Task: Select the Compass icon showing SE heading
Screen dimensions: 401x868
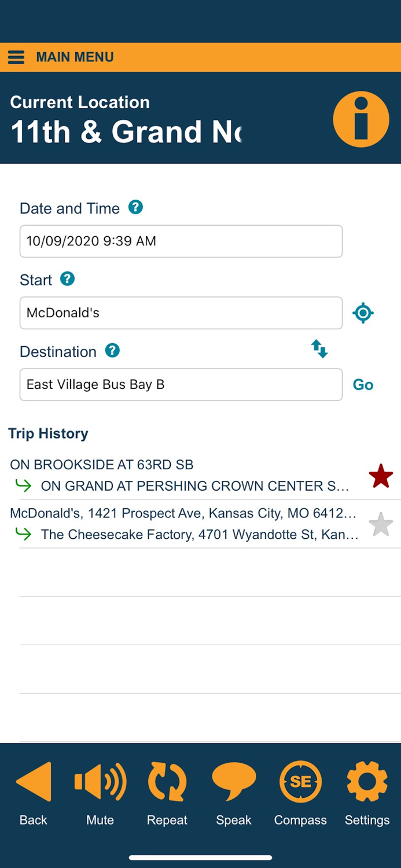Action: coord(300,781)
